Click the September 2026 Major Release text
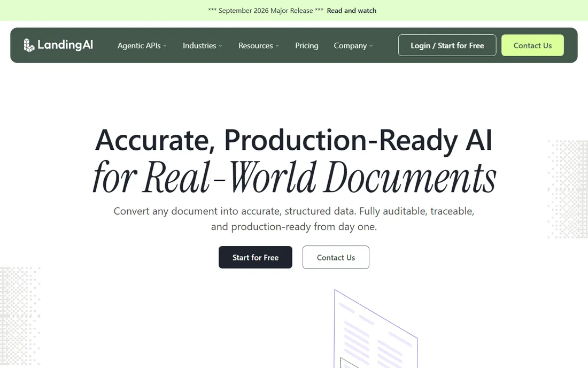The image size is (588, 368). pos(266,11)
